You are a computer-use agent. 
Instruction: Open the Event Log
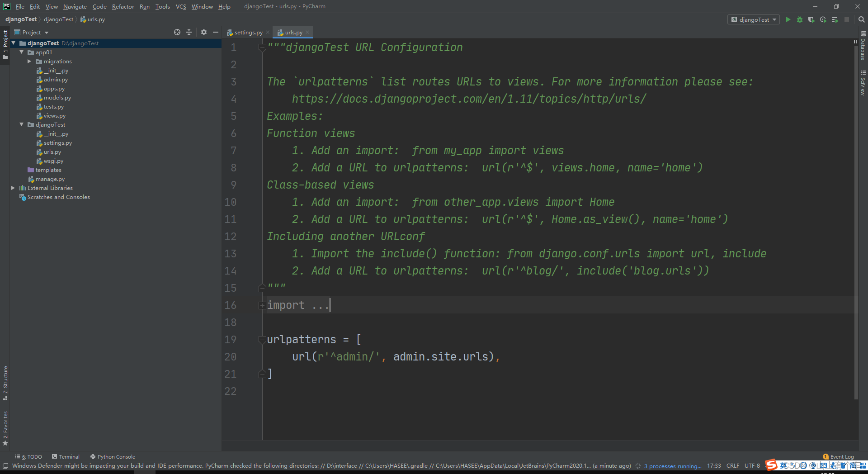click(x=839, y=457)
